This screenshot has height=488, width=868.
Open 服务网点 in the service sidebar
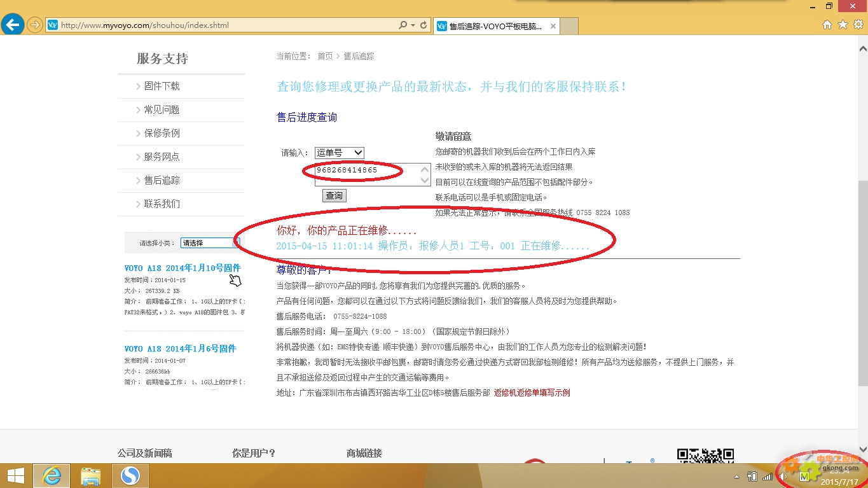(162, 157)
